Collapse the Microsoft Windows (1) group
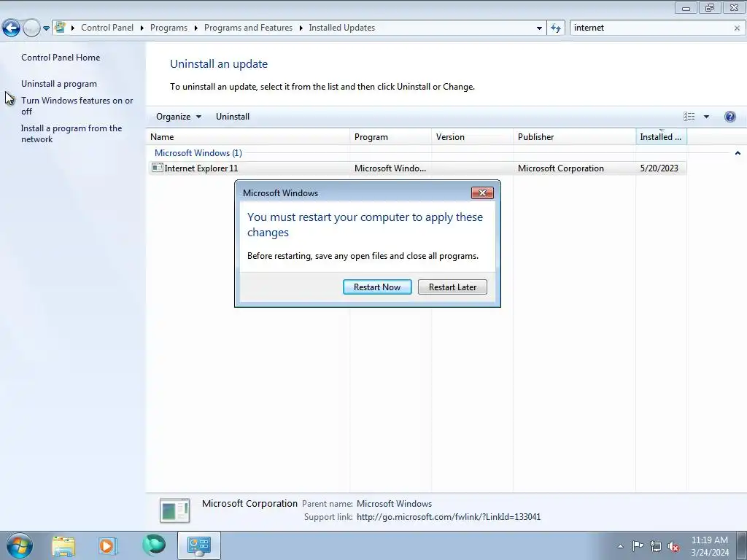The image size is (747, 560). pyautogui.click(x=198, y=153)
